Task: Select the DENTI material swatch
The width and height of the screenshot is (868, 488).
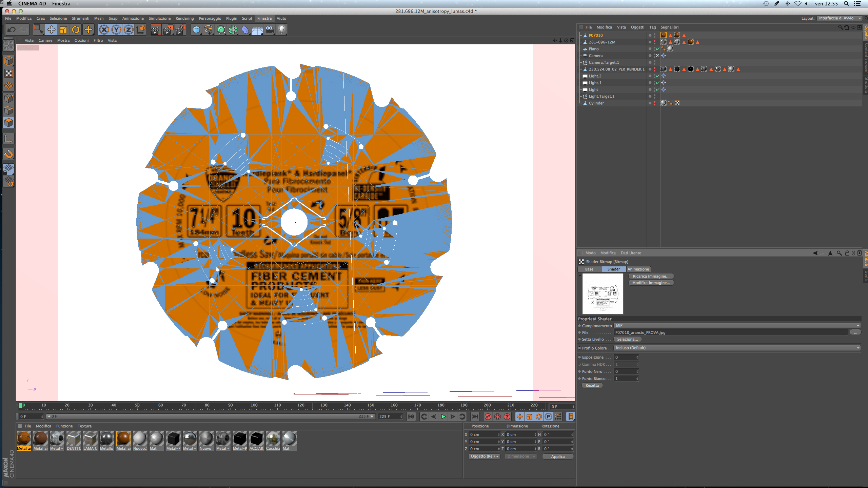Action: pyautogui.click(x=74, y=441)
